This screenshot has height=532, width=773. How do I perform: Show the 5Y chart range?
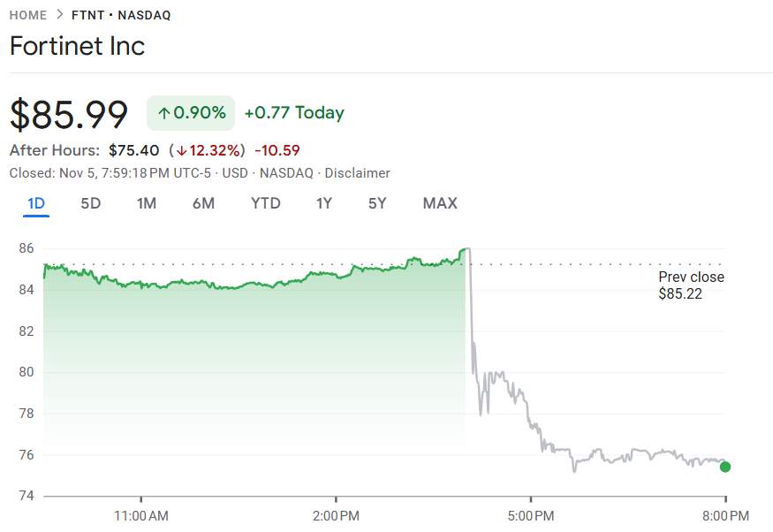pyautogui.click(x=377, y=203)
